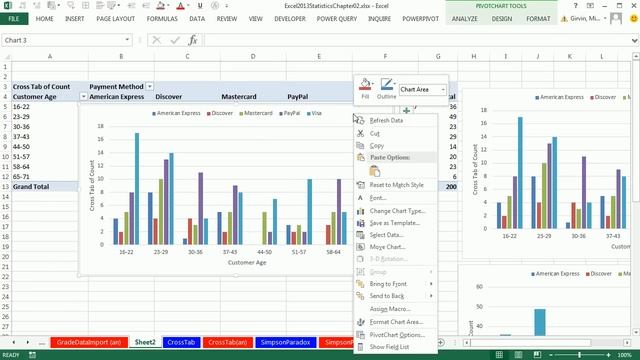Click the new sheet plus icon
This screenshot has height=360, width=640.
441,342
